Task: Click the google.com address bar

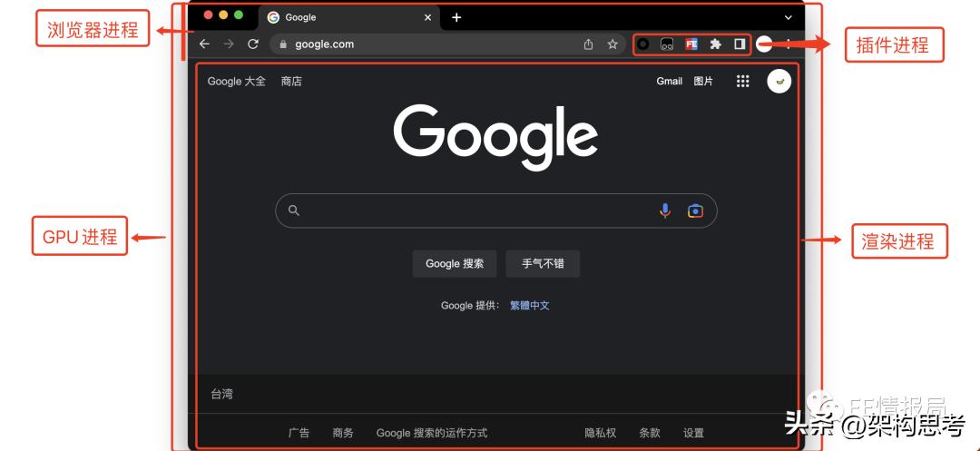Action: [x=447, y=44]
